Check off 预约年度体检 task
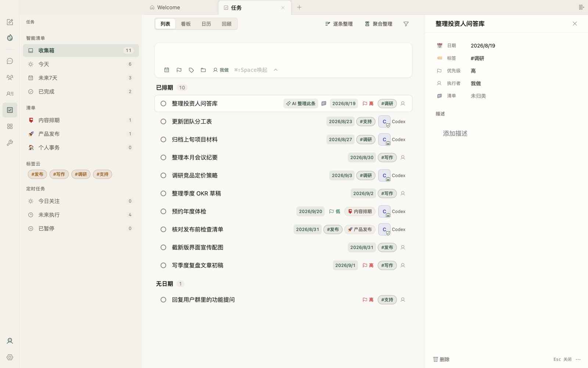This screenshot has width=588, height=368. (163, 212)
